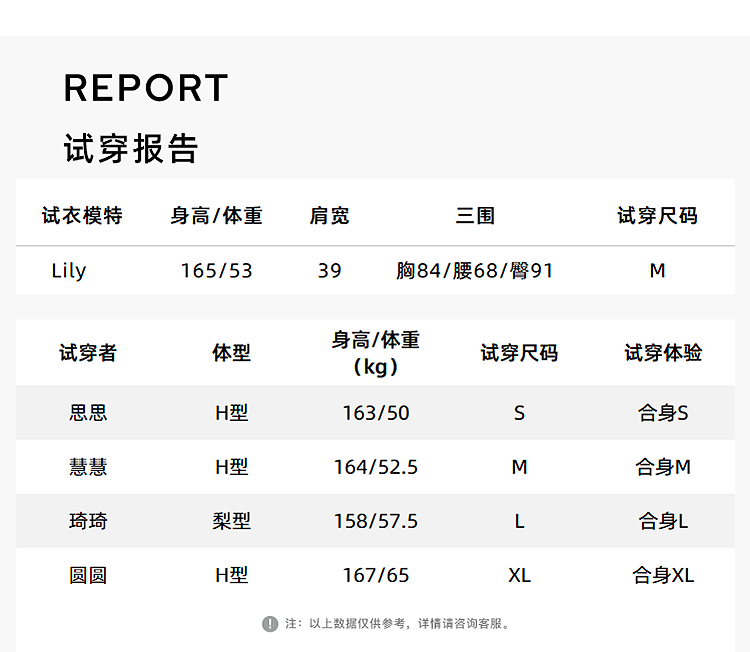Click the 试穿者 column header

point(88,353)
